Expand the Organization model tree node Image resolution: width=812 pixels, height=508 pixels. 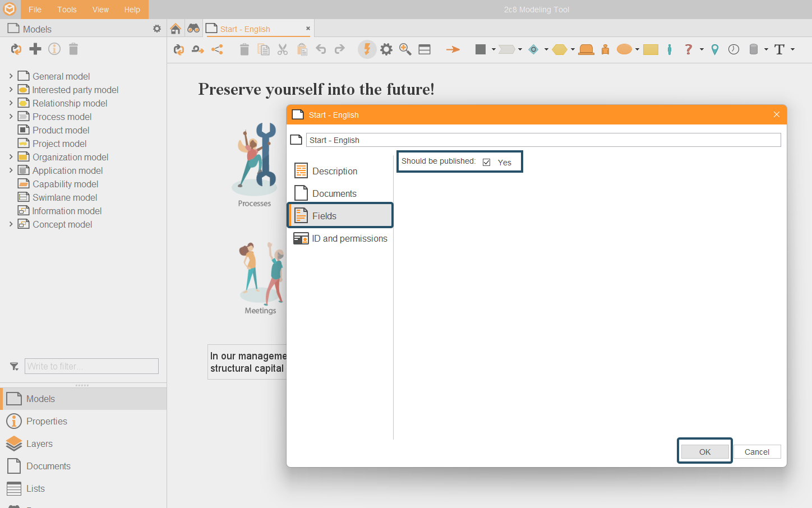pyautogui.click(x=11, y=156)
